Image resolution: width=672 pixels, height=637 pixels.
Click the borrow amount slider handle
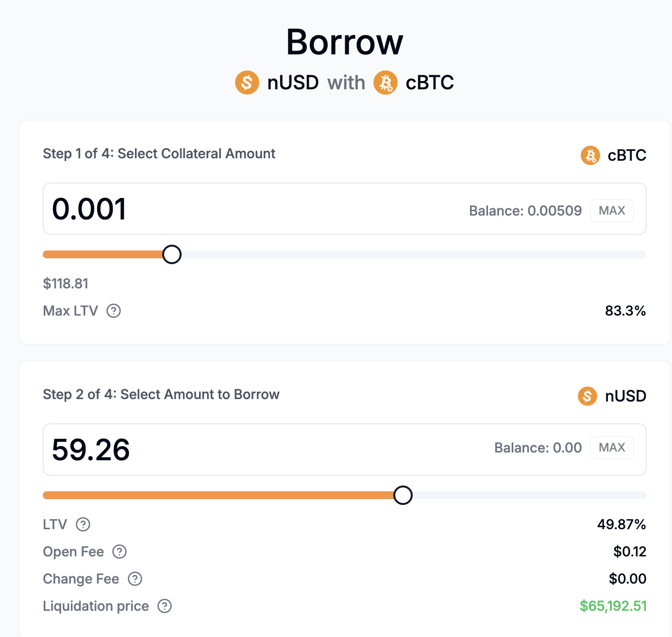click(403, 495)
